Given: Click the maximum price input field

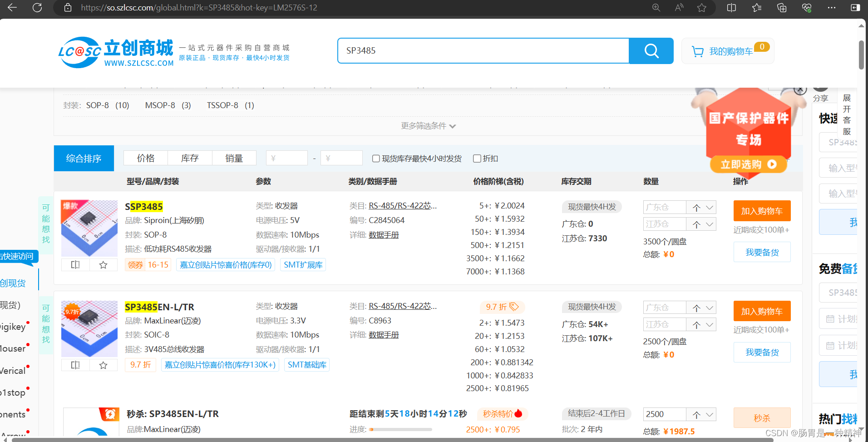Looking at the screenshot, I should click(341, 158).
